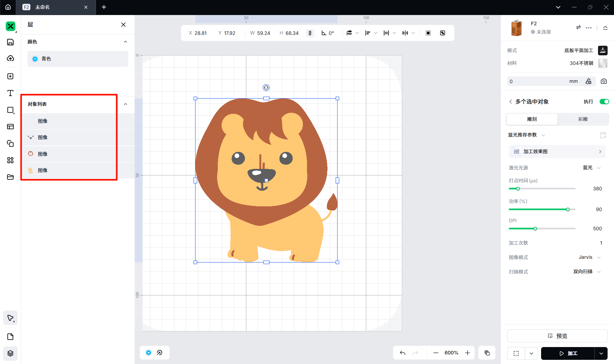The height and width of the screenshot is (364, 614).
Task: Open the cloud upload icon
Action: 10,58
